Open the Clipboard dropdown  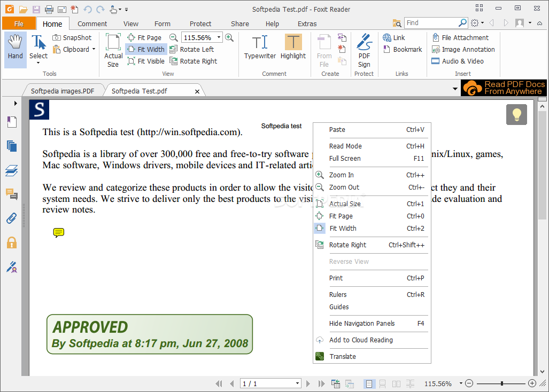tap(94, 49)
